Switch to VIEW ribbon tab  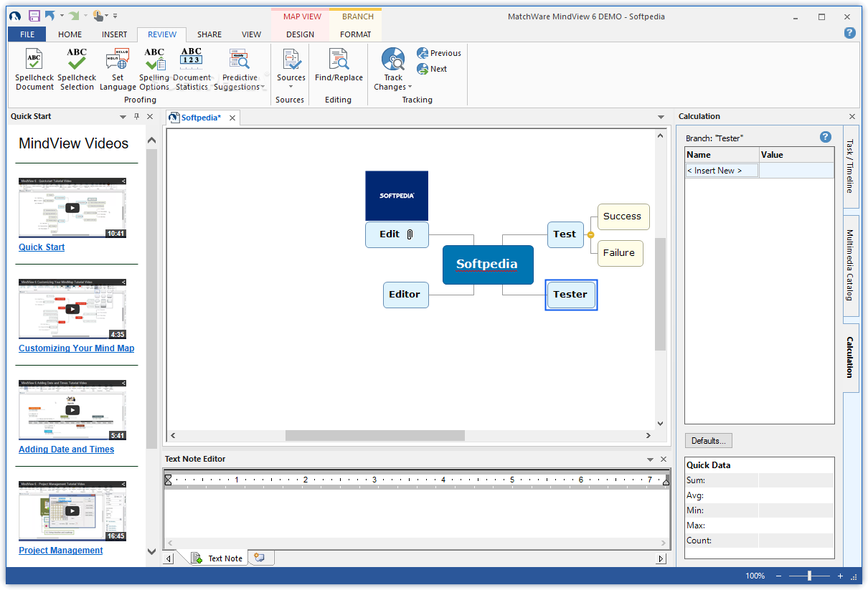tap(251, 34)
